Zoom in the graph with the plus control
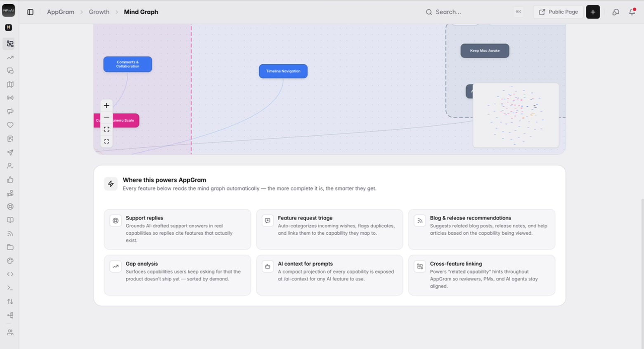644x349 pixels. coord(107,106)
